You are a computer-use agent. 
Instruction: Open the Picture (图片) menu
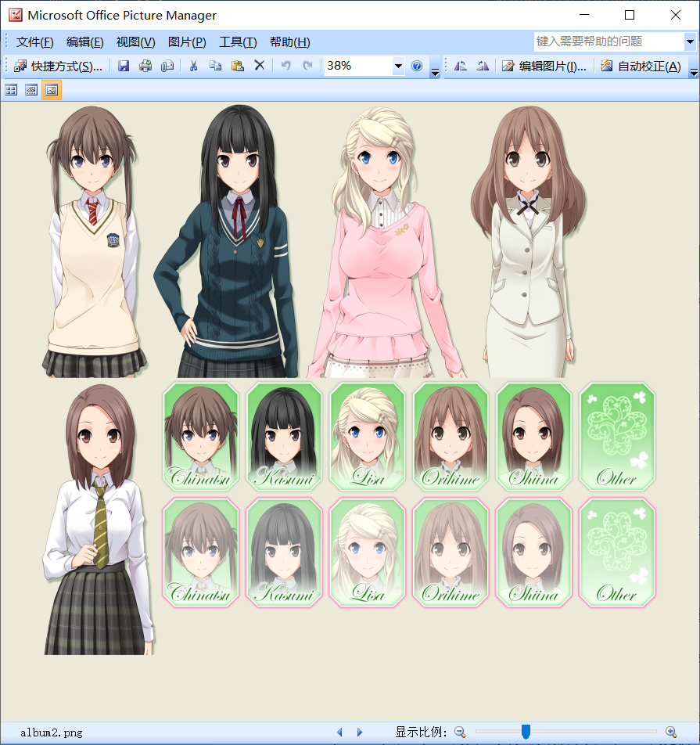(x=187, y=42)
